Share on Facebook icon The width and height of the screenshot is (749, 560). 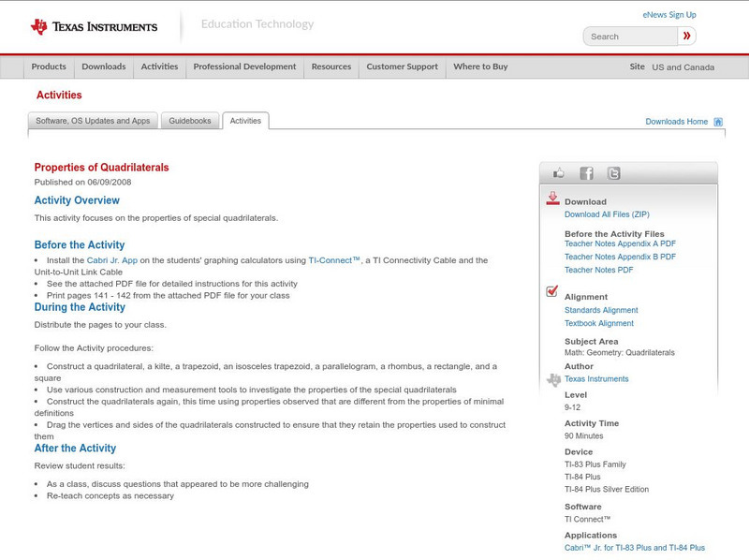tap(586, 173)
